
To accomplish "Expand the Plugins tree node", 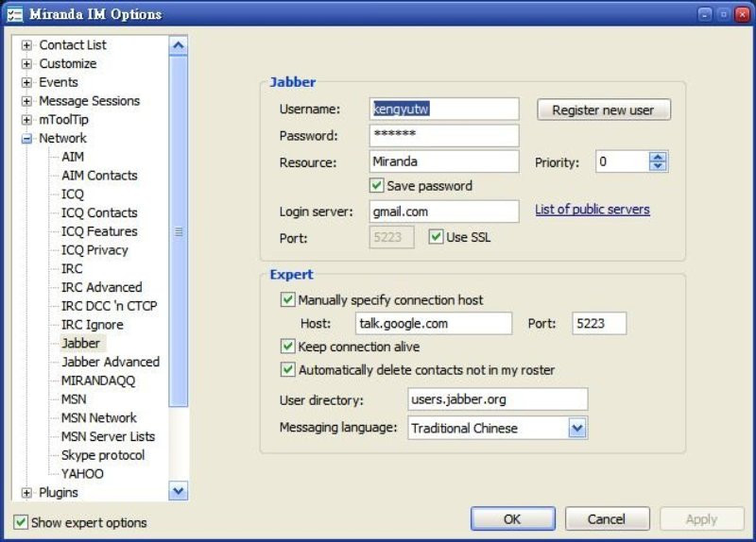I will pos(26,493).
